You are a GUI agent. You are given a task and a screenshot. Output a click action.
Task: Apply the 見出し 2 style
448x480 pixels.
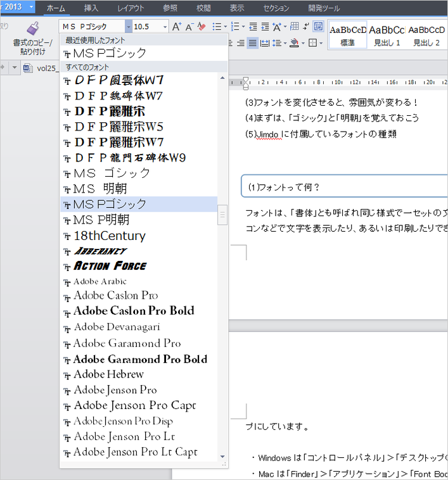point(426,36)
